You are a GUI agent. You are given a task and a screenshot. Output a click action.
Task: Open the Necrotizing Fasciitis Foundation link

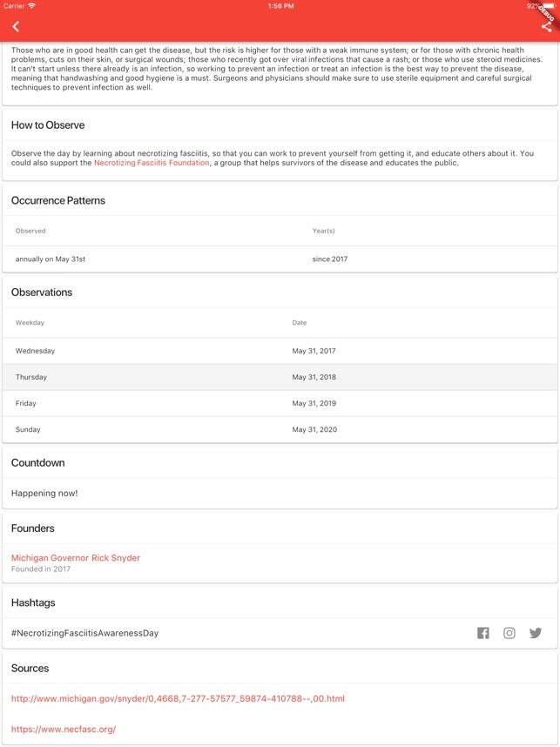click(x=152, y=163)
